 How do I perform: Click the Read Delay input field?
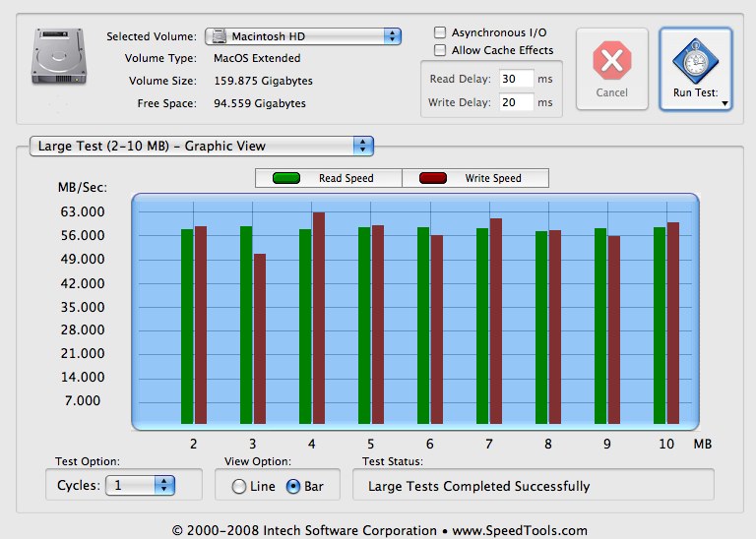[516, 79]
